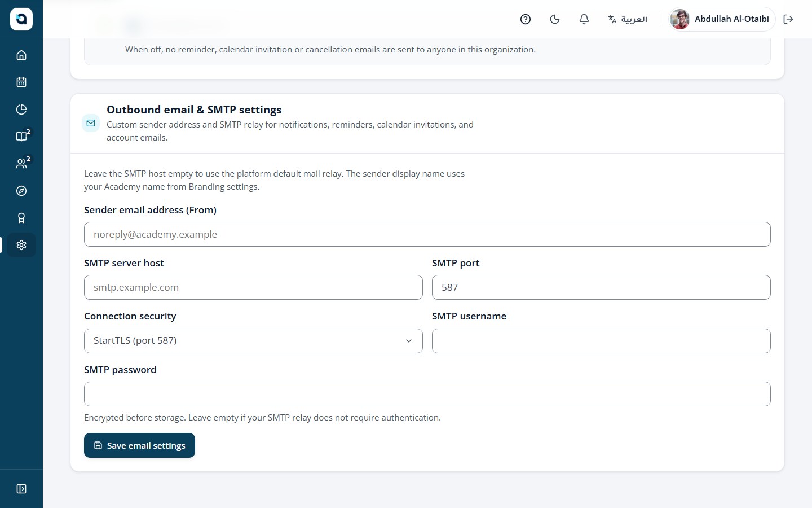Switch language to العربية
This screenshot has width=812, height=508.
pos(628,19)
